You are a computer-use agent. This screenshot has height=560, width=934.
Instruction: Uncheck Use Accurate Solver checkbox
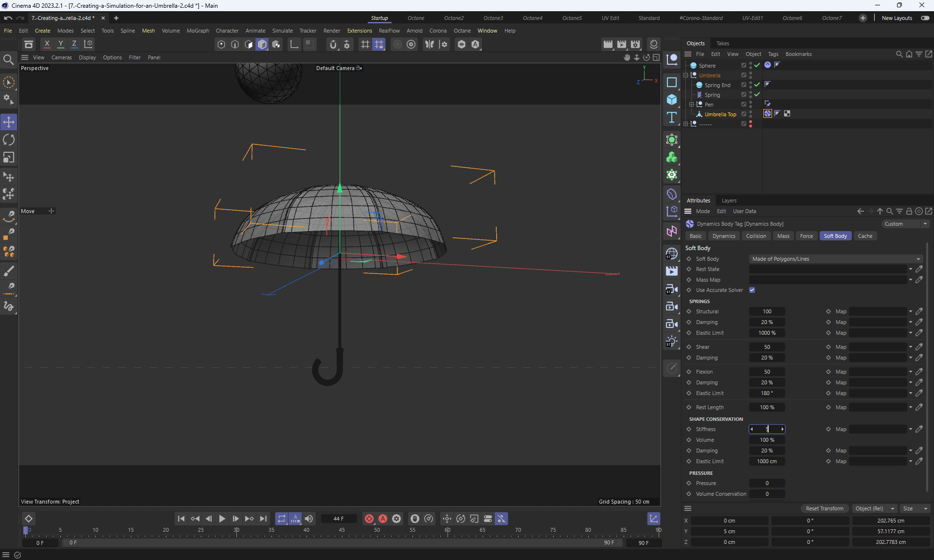[x=752, y=290]
